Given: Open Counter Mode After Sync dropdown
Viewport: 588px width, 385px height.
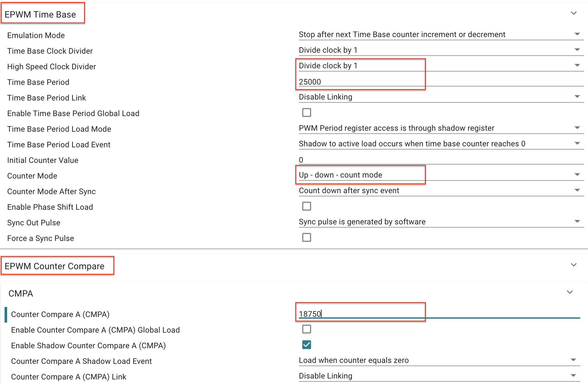Looking at the screenshot, I should coord(441,191).
